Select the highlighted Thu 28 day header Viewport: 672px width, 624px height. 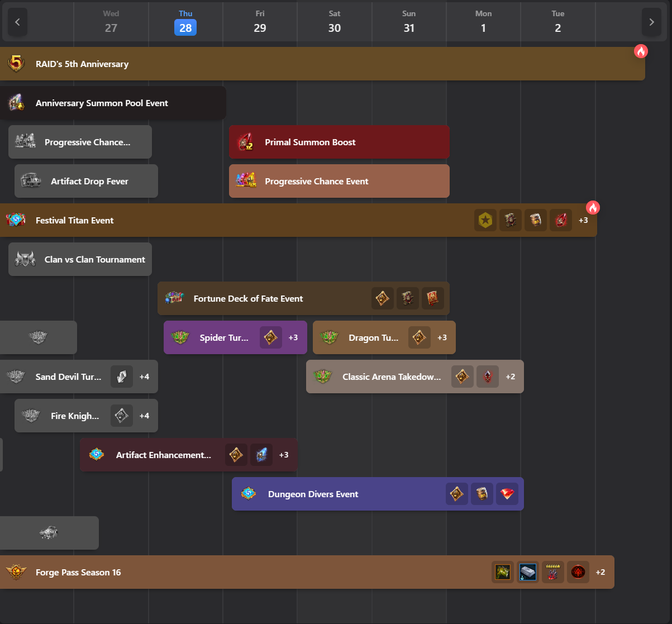(x=185, y=21)
